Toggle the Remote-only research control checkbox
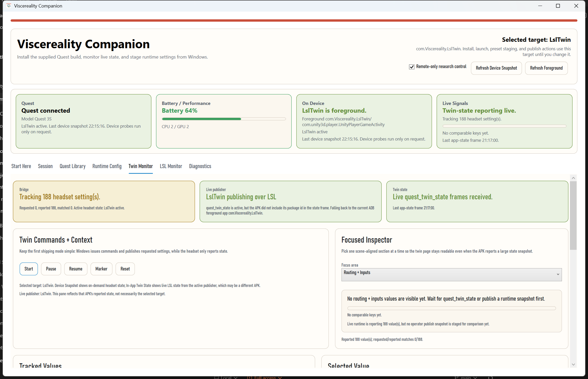 pos(412,67)
